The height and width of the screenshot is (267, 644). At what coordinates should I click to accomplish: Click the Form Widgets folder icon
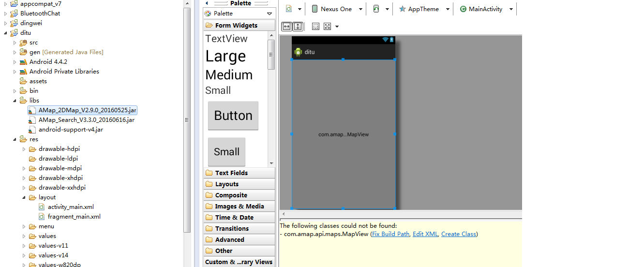[209, 25]
